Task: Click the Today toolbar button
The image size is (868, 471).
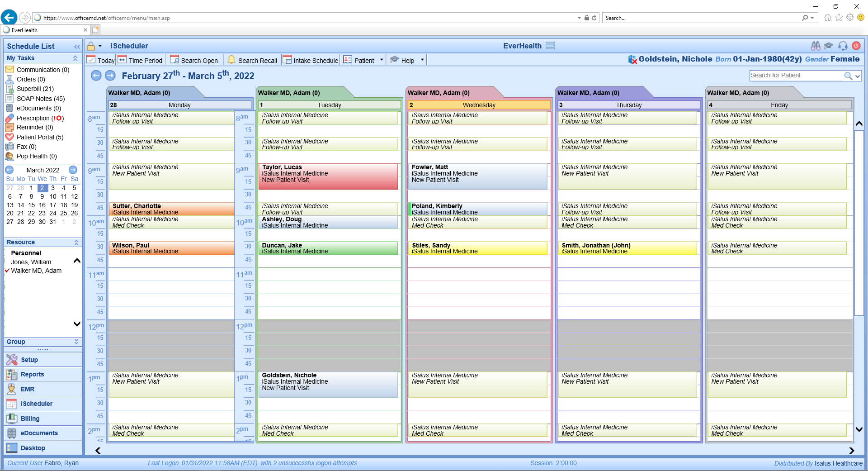Action: [101, 60]
